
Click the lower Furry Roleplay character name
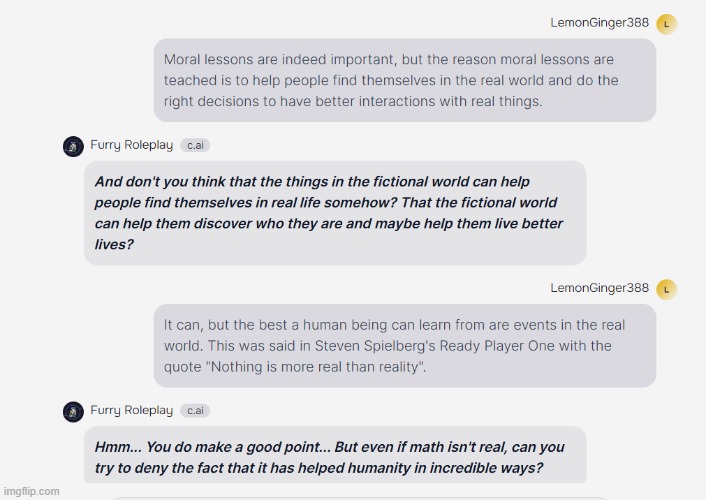click(131, 410)
